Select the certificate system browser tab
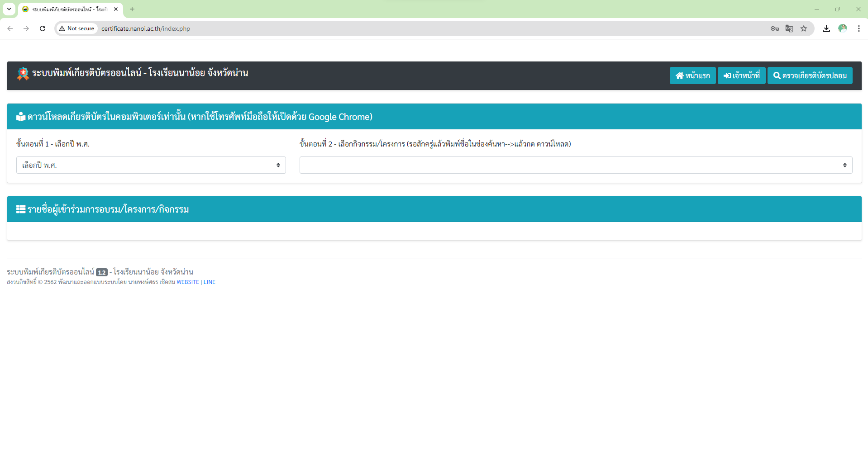 pyautogui.click(x=70, y=9)
